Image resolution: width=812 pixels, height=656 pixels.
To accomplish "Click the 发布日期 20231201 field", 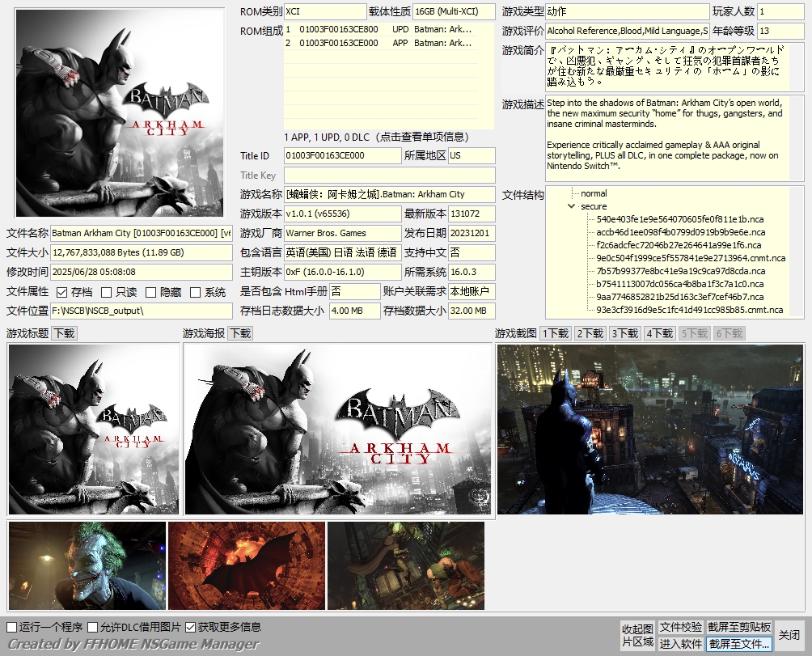I will click(472, 233).
